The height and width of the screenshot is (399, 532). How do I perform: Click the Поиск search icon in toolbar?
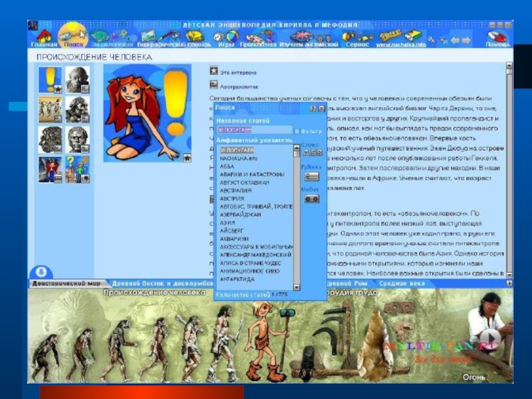pos(73,36)
